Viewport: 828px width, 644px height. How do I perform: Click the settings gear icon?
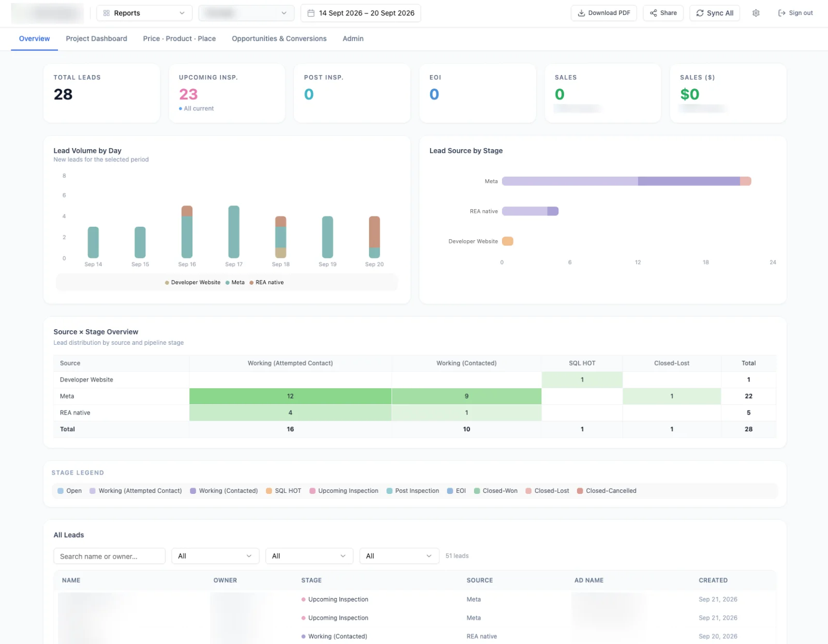coord(756,13)
